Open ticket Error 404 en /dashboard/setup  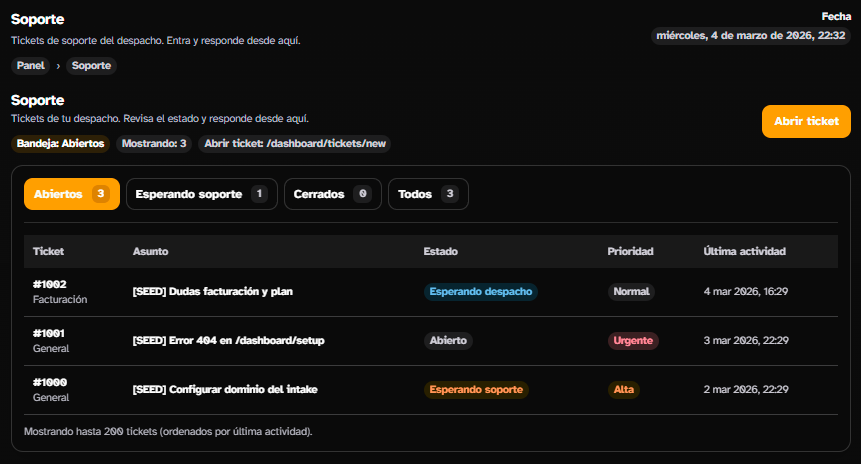[228, 341]
